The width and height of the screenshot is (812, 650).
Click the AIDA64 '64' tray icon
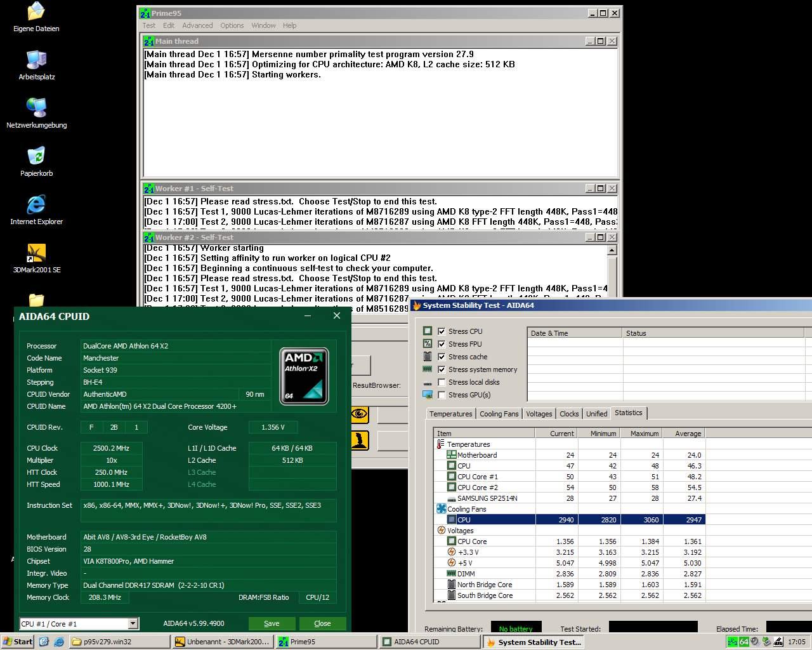(x=744, y=642)
